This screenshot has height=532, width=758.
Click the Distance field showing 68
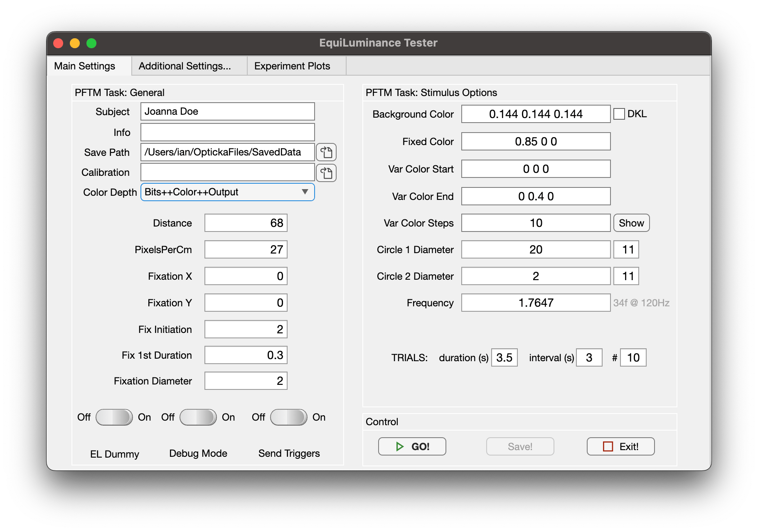(246, 223)
